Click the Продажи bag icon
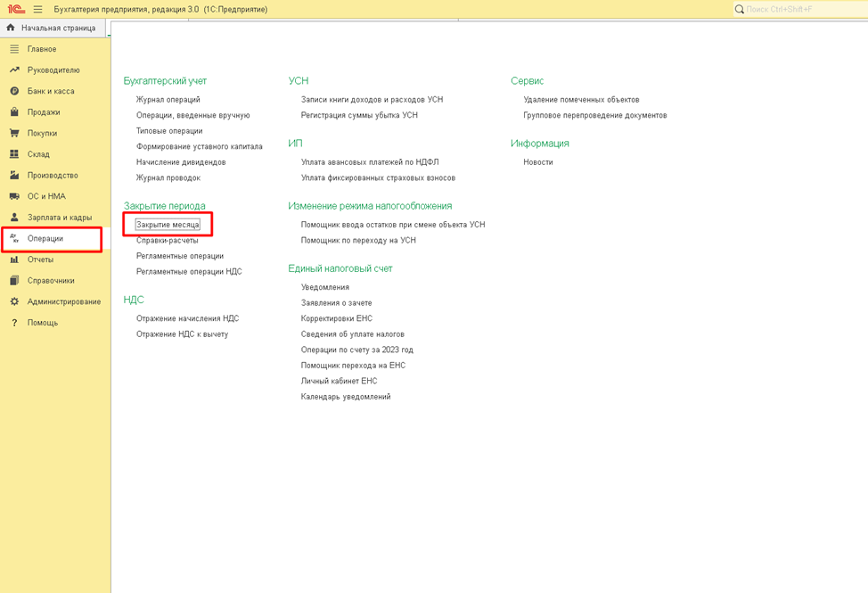868x593 pixels. (14, 112)
